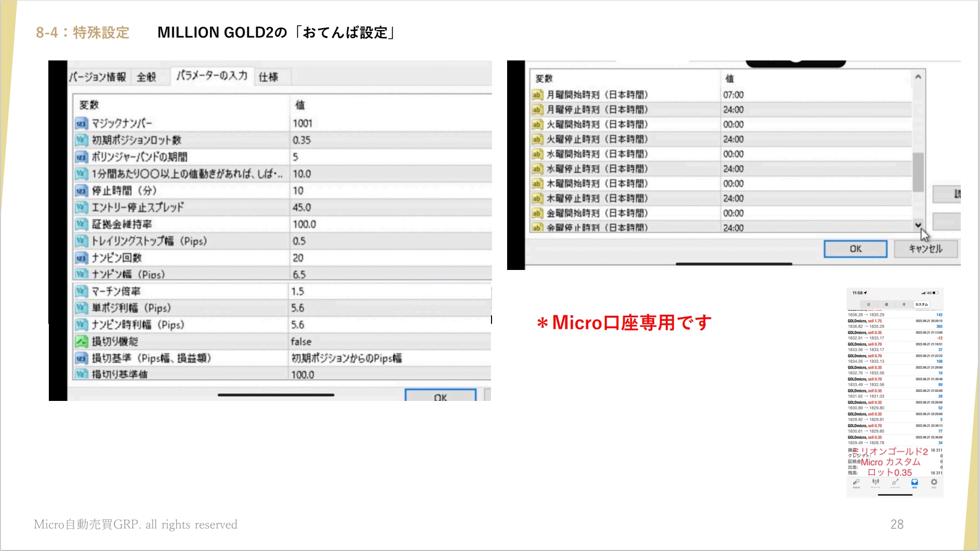980x551 pixels.
Task: Click phone trade with profit 365
Action: (895, 324)
